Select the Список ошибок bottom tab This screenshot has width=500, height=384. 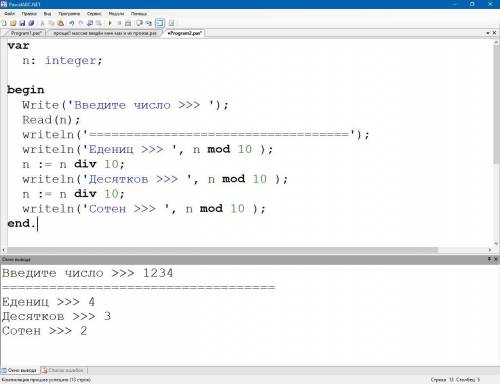click(63, 370)
